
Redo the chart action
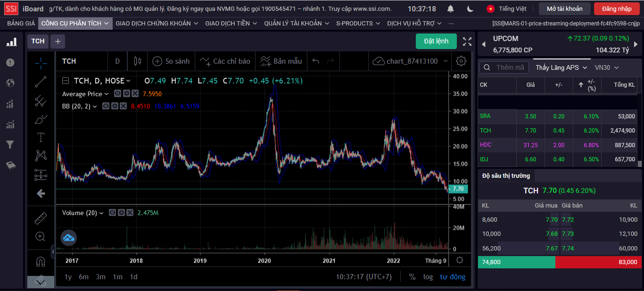(330, 61)
